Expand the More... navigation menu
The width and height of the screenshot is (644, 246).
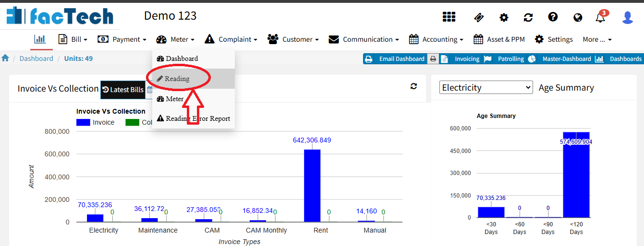coord(597,39)
